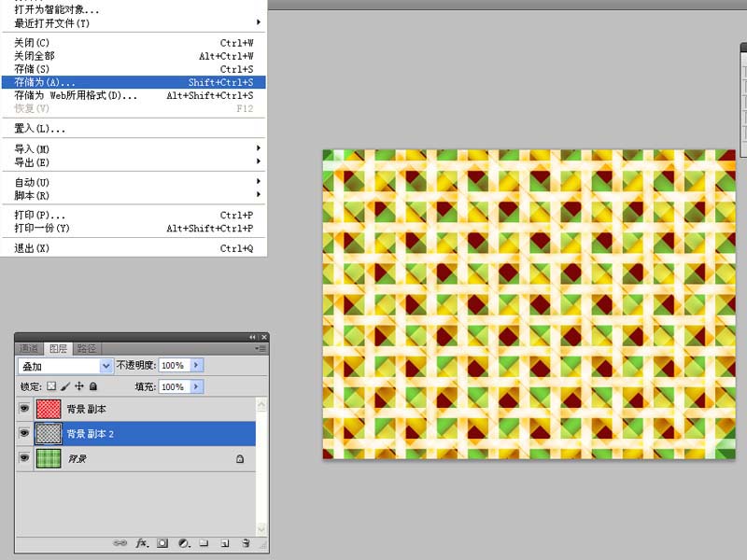Hide the 背景 layer
The image size is (747, 560).
(x=24, y=458)
